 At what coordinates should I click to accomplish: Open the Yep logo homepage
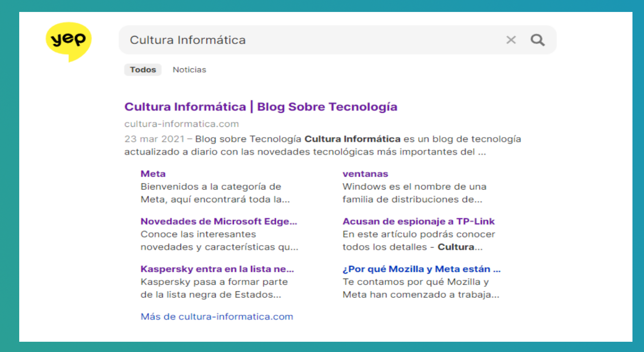[68, 41]
